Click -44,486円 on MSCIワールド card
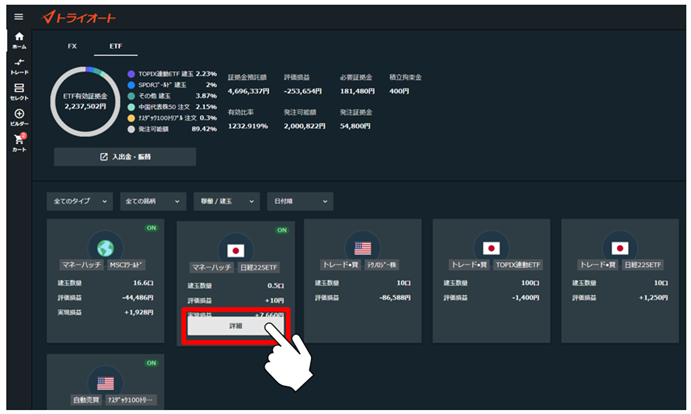 tap(137, 298)
